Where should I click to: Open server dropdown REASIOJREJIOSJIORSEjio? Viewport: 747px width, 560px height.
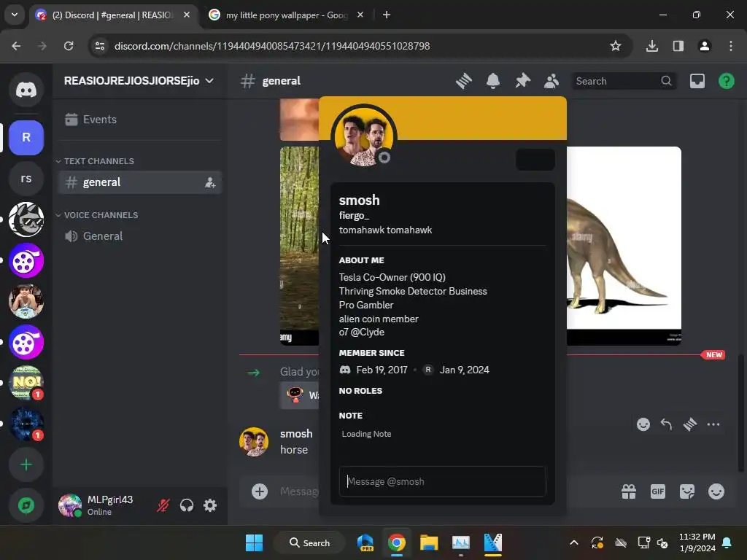click(139, 81)
